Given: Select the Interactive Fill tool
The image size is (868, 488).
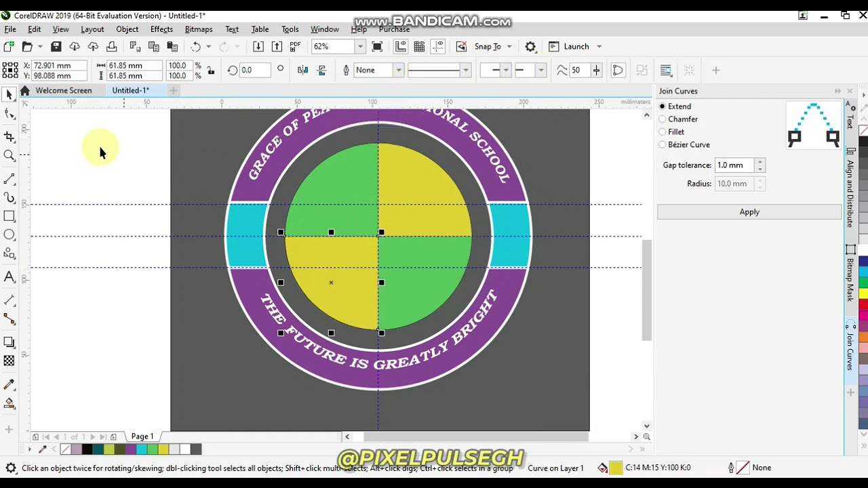Looking at the screenshot, I should click(x=9, y=403).
